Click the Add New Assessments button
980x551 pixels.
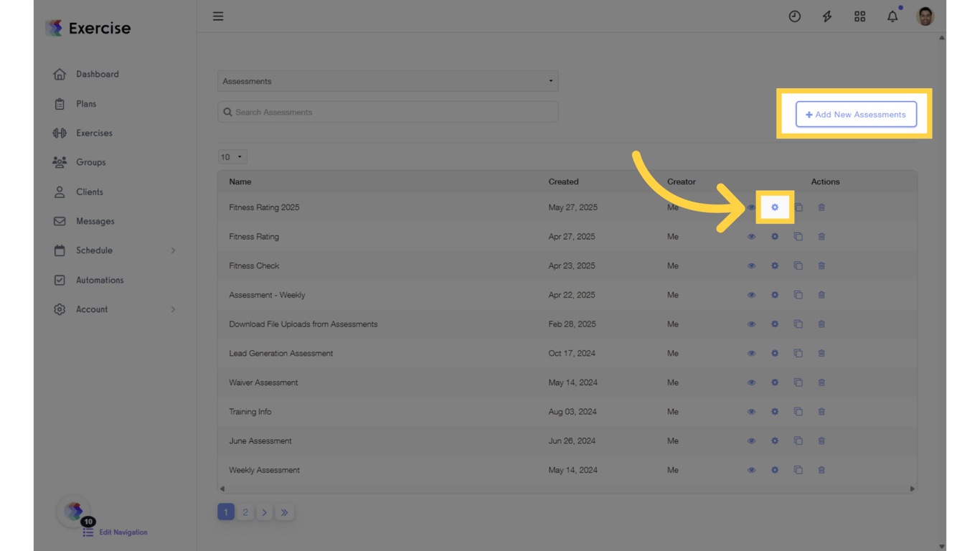click(x=856, y=114)
